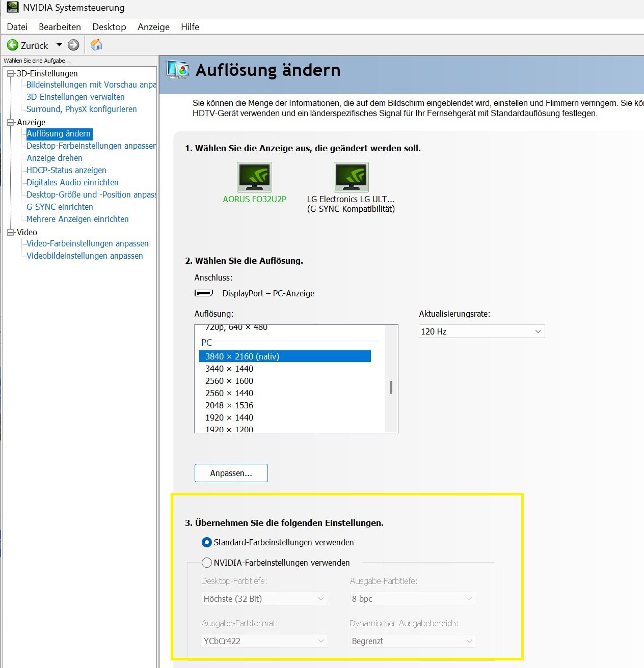
Task: Click the Anpassen... button
Action: click(x=231, y=473)
